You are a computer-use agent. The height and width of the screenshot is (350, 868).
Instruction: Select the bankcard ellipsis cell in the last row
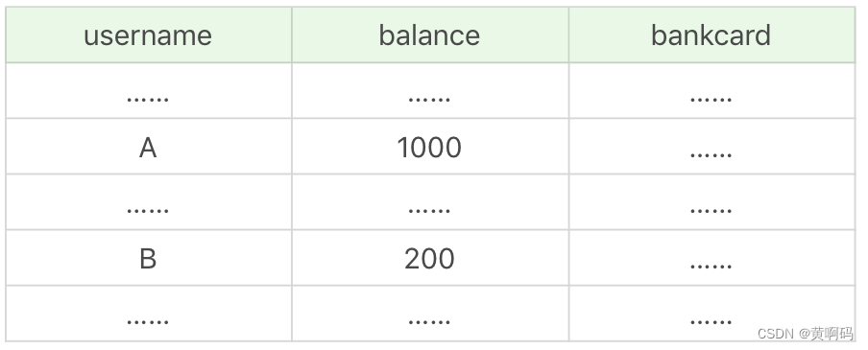[711, 314]
